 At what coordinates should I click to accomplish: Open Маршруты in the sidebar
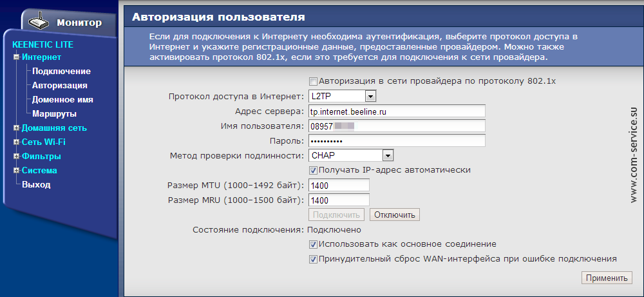pyautogui.click(x=54, y=114)
